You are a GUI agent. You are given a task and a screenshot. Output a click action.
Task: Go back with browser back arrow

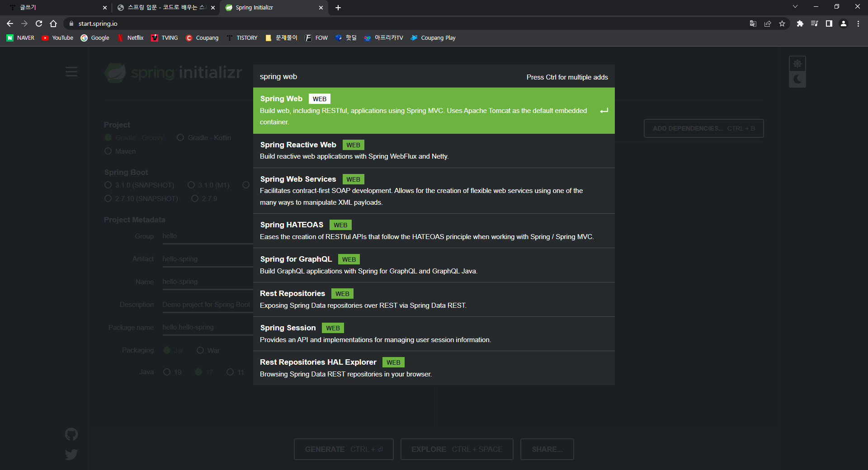click(10, 23)
